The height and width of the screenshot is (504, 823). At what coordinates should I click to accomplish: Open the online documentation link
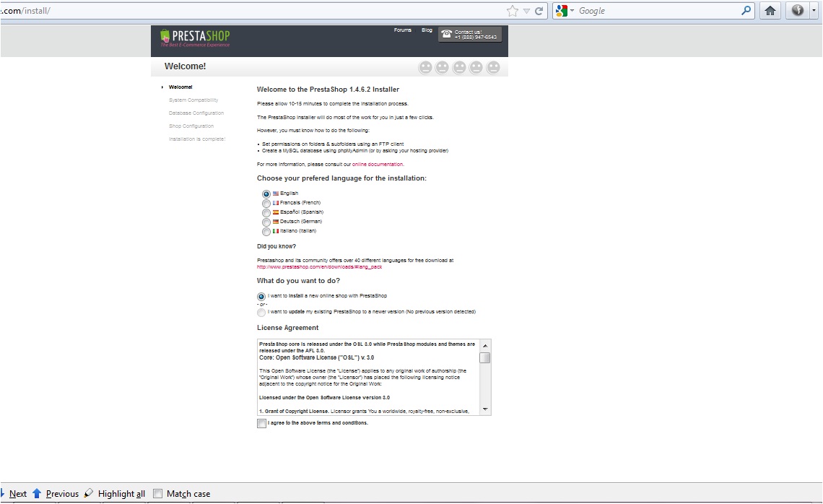coord(378,165)
